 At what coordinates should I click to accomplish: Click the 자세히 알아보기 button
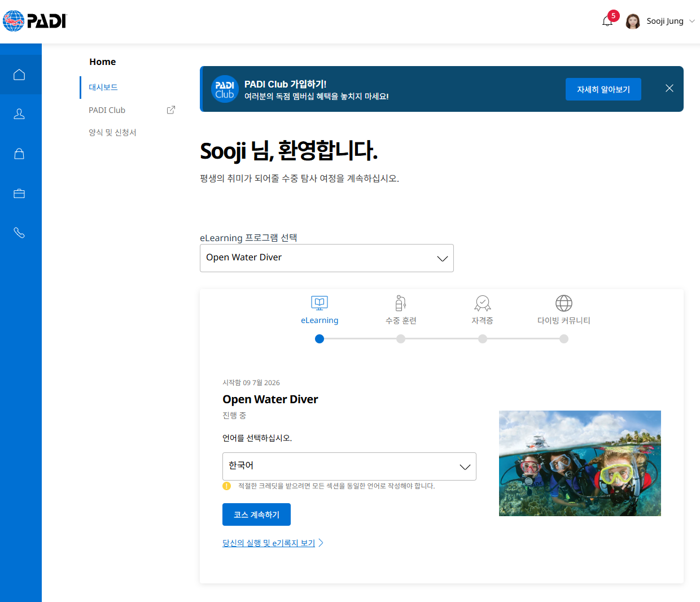pyautogui.click(x=603, y=89)
